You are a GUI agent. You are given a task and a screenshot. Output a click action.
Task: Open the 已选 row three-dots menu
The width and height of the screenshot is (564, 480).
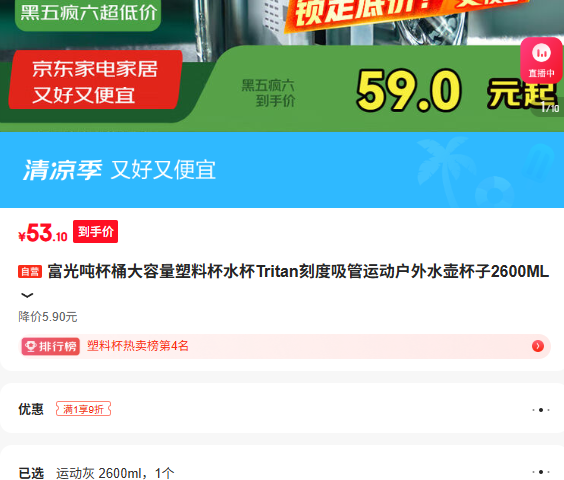(x=541, y=471)
